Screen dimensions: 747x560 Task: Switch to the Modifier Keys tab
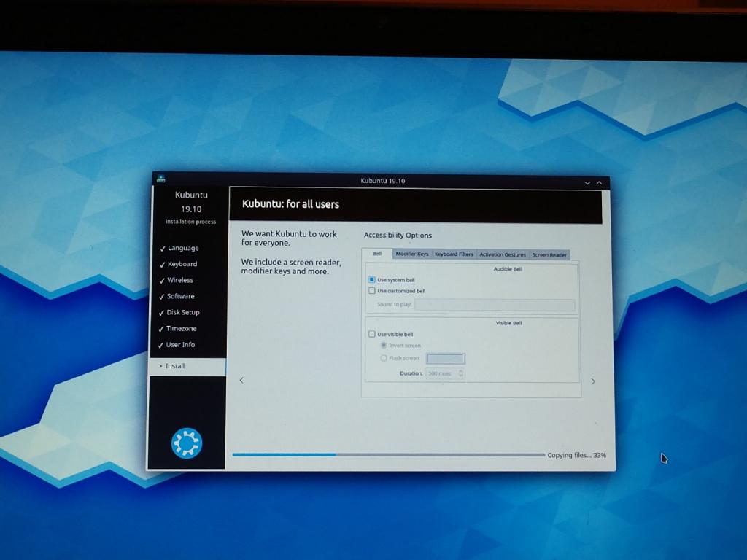[411, 254]
